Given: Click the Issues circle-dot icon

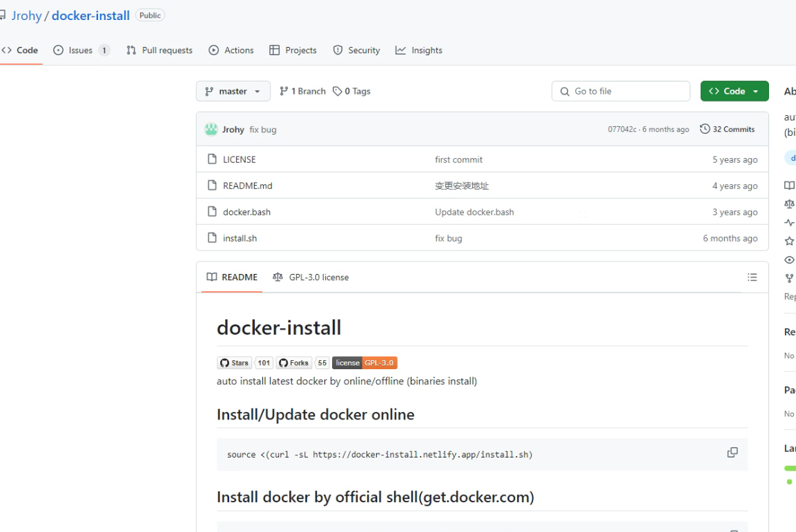Looking at the screenshot, I should coord(59,50).
